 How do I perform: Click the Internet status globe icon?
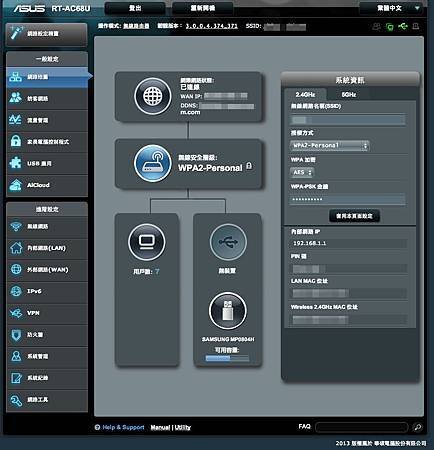click(x=153, y=97)
